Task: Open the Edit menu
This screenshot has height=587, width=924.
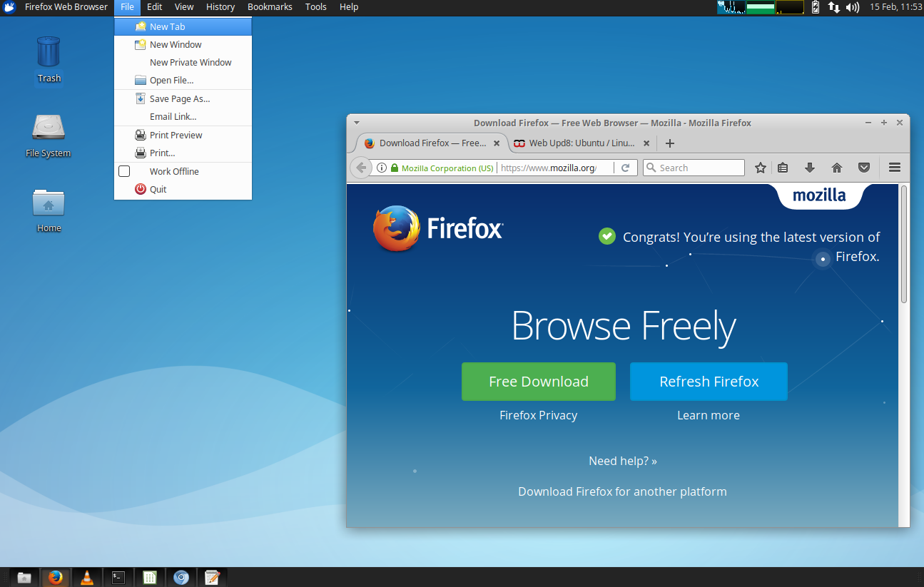Action: (x=155, y=7)
